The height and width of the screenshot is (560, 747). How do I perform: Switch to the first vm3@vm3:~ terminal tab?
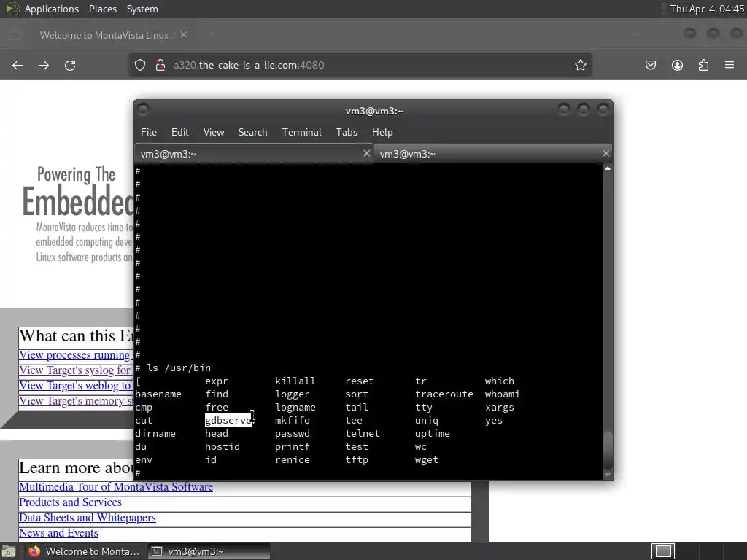253,154
